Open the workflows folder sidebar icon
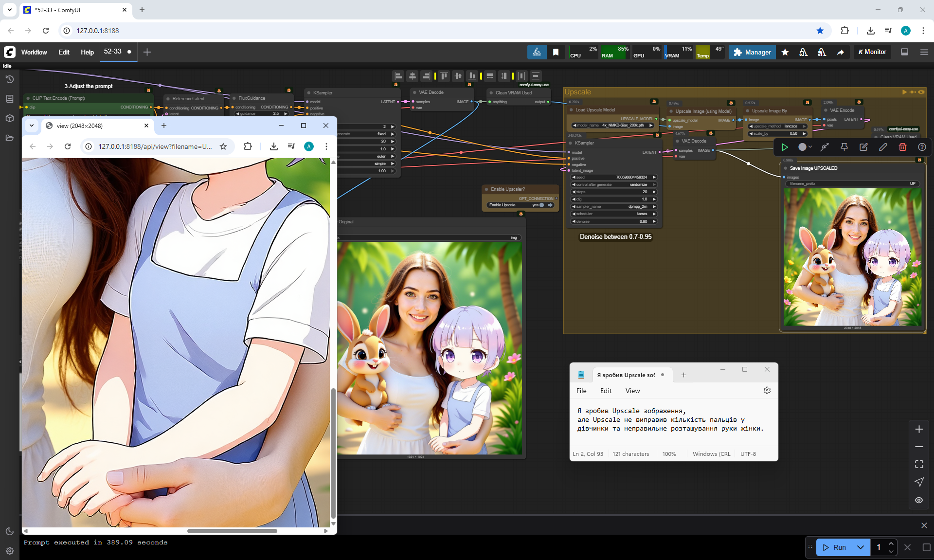934x560 pixels. click(9, 138)
